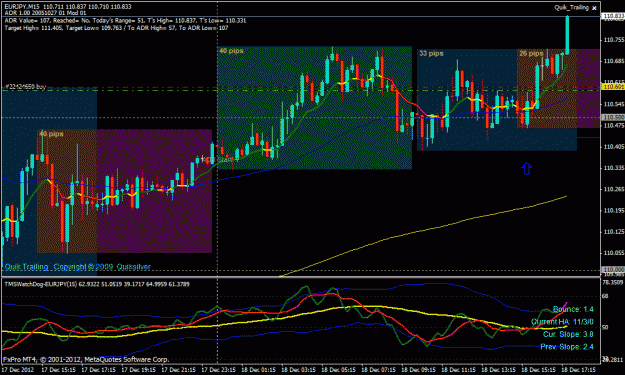The image size is (625, 375).
Task: Click the 110.335 price scale value
Action: (614, 168)
